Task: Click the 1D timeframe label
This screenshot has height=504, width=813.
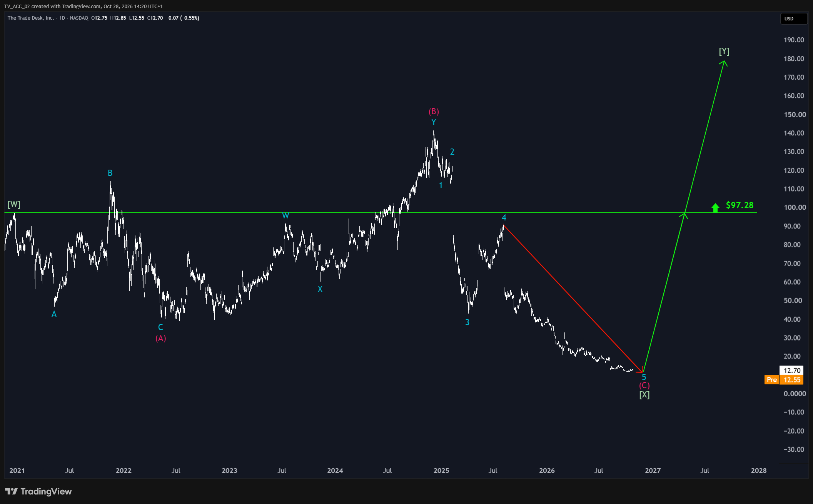Action: click(62, 18)
